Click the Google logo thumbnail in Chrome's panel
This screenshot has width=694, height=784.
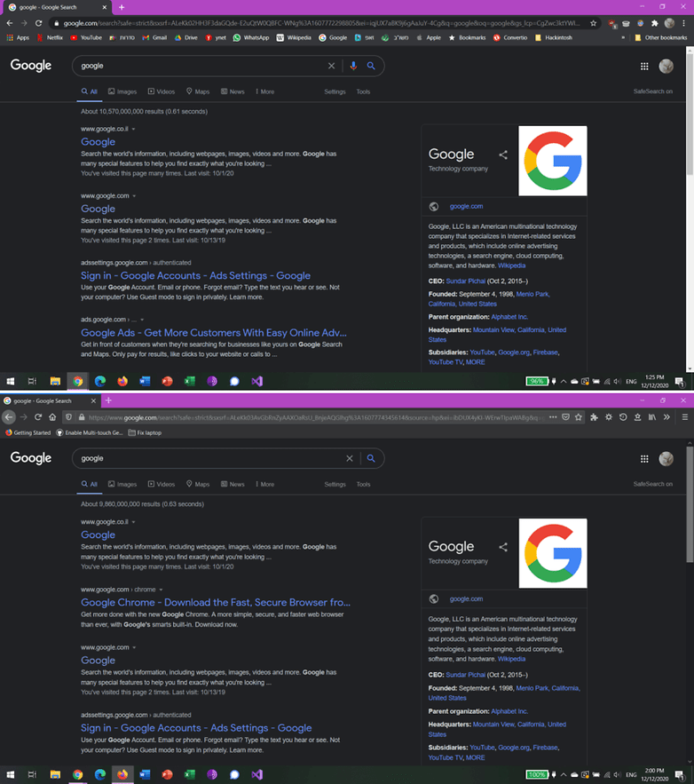[x=553, y=161]
